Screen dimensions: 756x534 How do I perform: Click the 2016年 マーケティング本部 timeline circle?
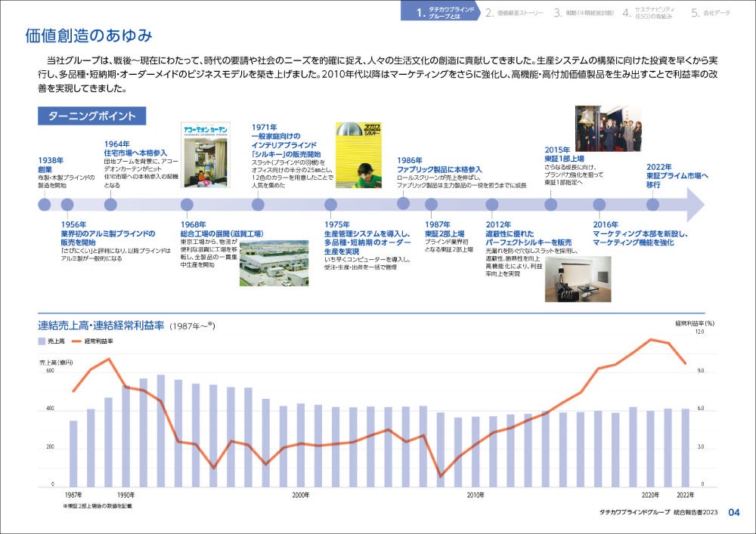600,205
